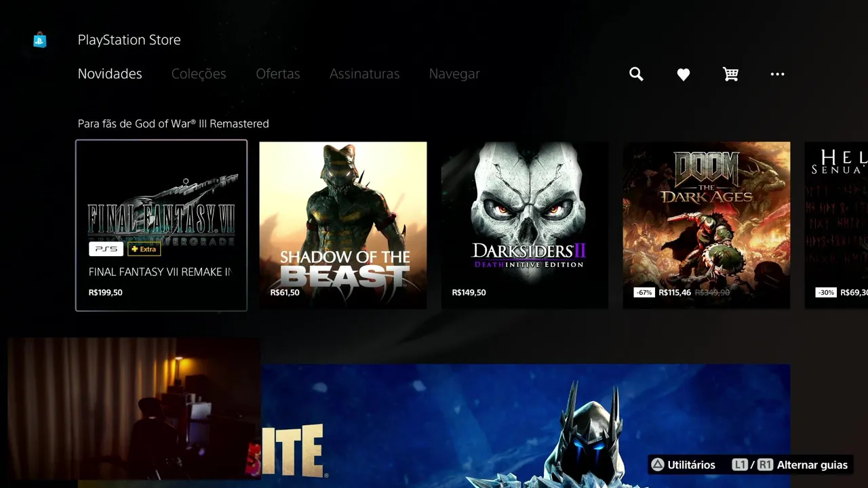The width and height of the screenshot is (868, 488).
Task: Click the R1 button hint
Action: click(x=765, y=465)
